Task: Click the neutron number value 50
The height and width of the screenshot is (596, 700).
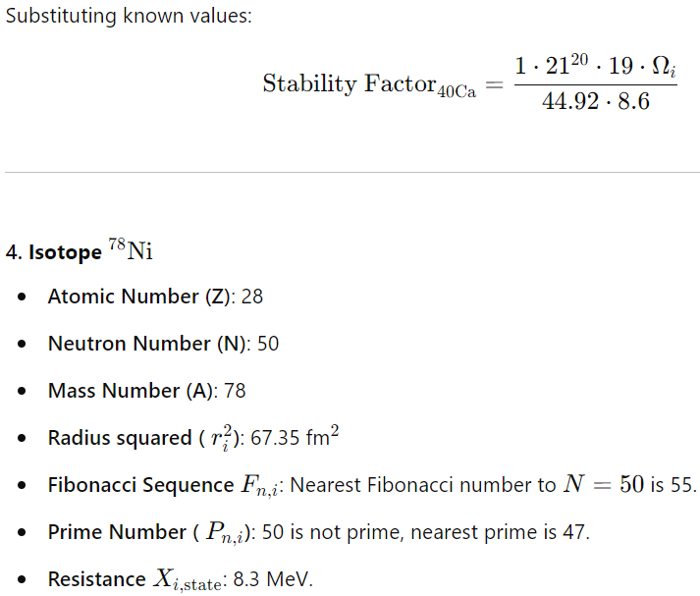Action: tap(268, 344)
